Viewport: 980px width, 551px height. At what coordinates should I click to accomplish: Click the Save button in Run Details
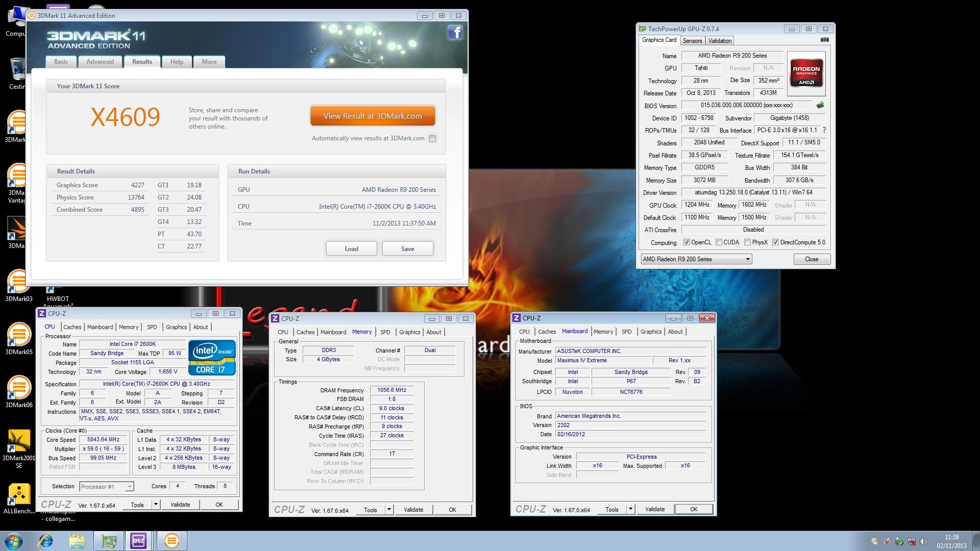coord(407,248)
